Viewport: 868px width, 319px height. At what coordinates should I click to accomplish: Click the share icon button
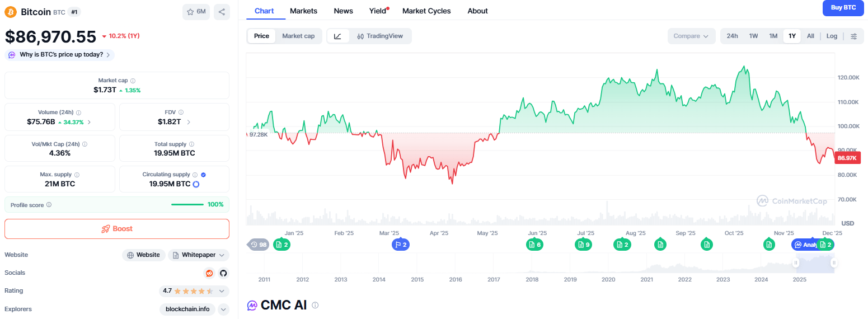(x=222, y=12)
